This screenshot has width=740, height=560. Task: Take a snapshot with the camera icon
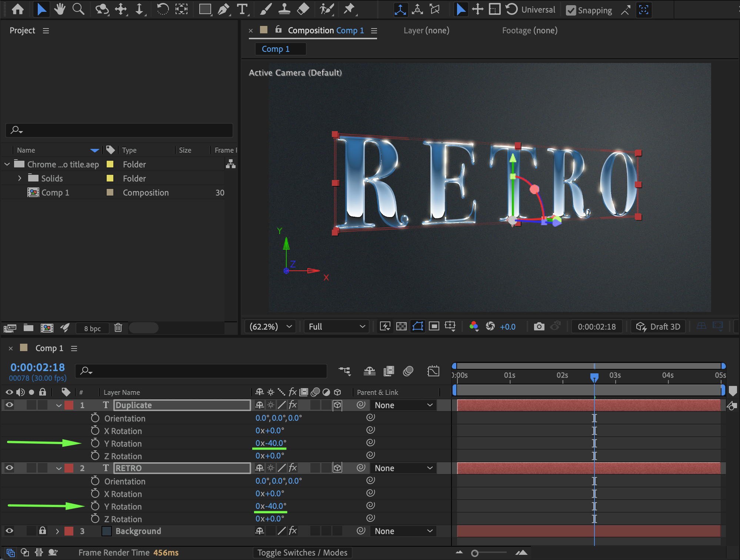pyautogui.click(x=539, y=326)
